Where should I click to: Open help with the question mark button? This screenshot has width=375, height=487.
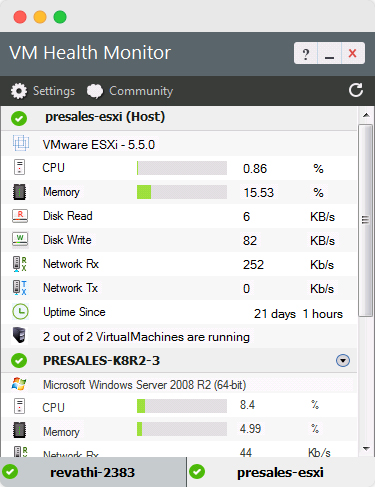(x=306, y=53)
